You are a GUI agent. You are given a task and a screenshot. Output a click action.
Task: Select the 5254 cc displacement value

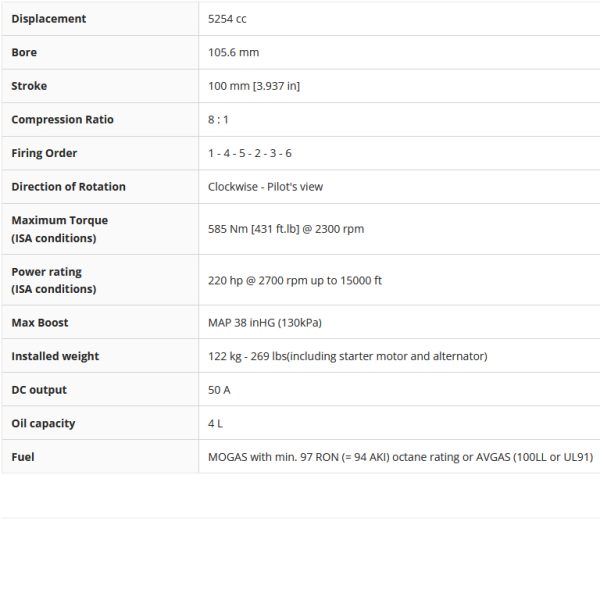coord(227,19)
